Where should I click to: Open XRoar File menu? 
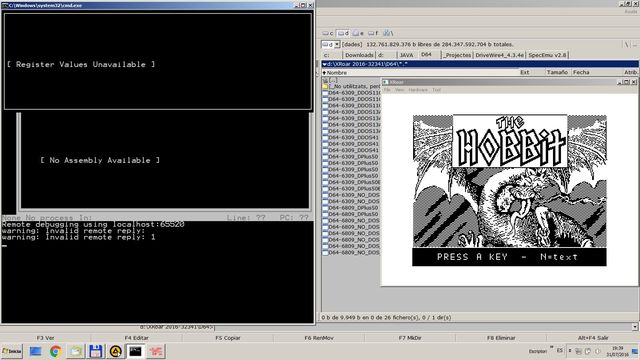point(387,90)
